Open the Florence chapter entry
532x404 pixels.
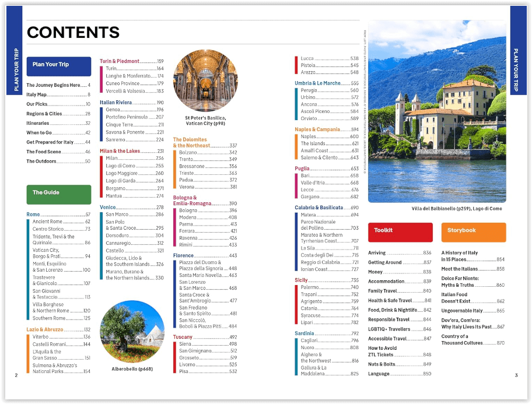[184, 255]
